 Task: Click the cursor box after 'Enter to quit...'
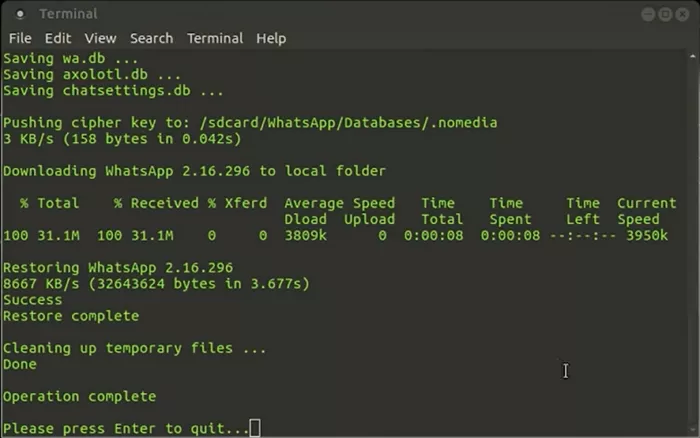pos(255,428)
